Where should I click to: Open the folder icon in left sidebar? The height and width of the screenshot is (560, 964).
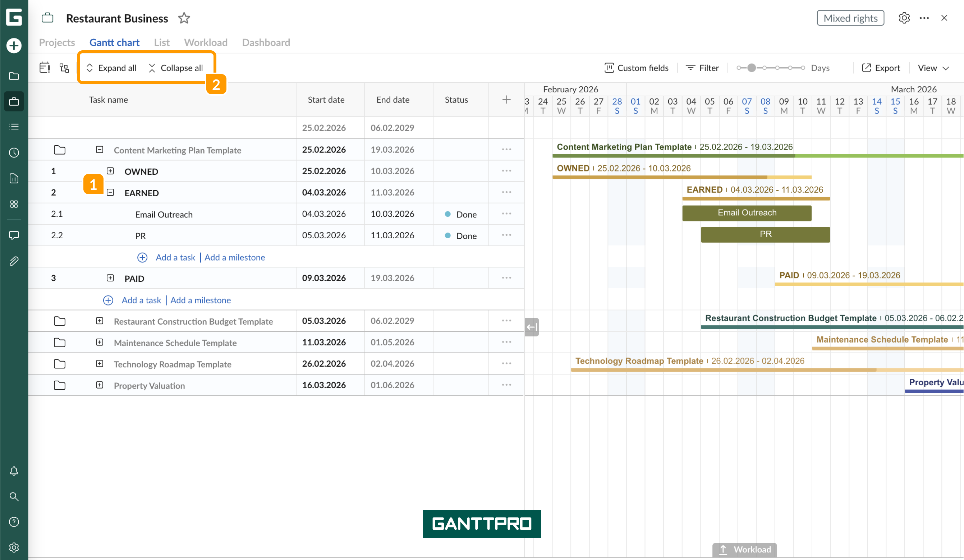pos(14,76)
